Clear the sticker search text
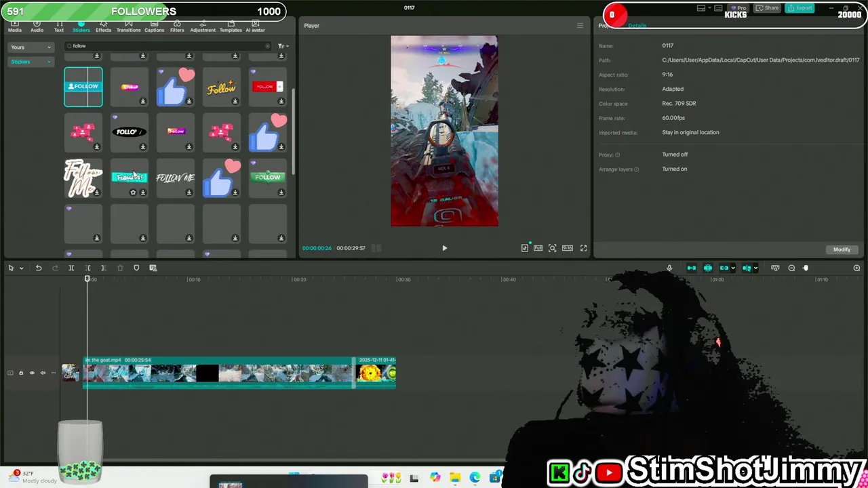The image size is (868, 488). (x=267, y=46)
